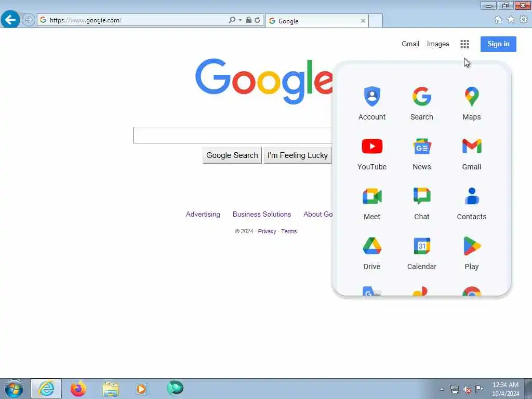Open Chat from the apps grid
The image size is (532, 399).
tap(422, 203)
